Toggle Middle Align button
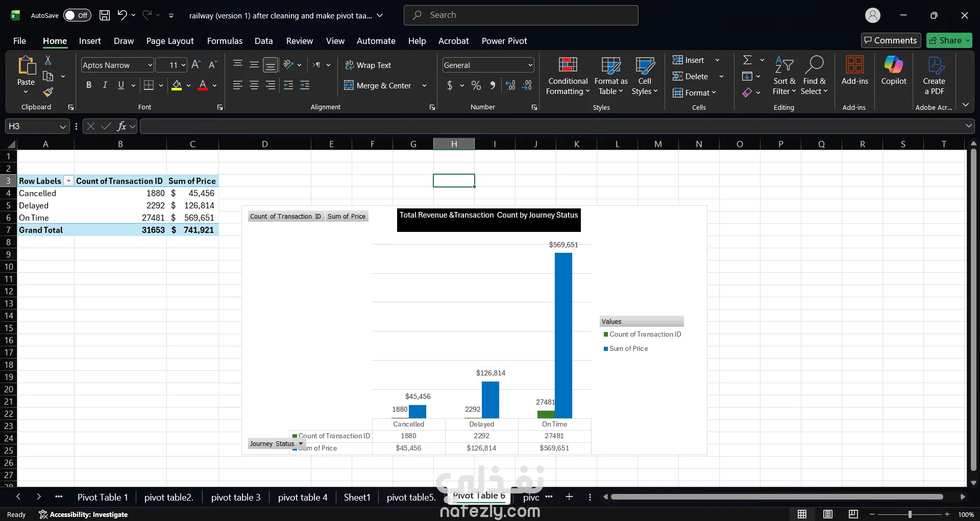Screen dimensions: 980x521 254,64
